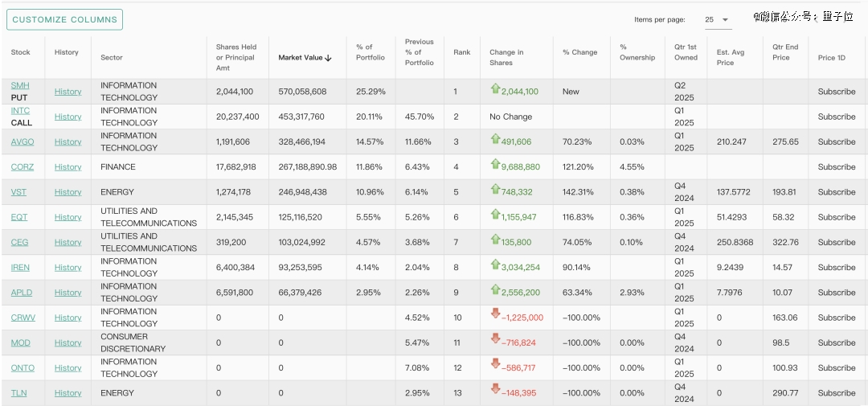View History for the TLN row
The image size is (868, 406).
coord(68,392)
